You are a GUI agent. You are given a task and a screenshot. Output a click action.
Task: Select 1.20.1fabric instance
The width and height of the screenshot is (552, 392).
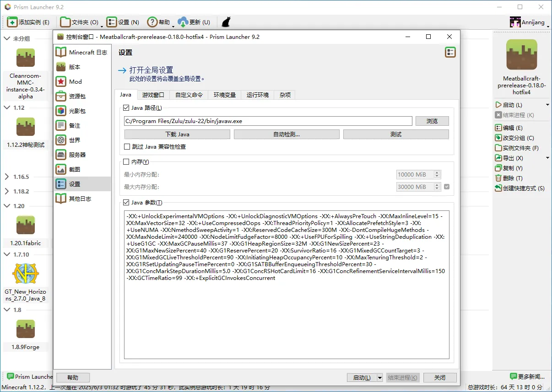tap(26, 231)
